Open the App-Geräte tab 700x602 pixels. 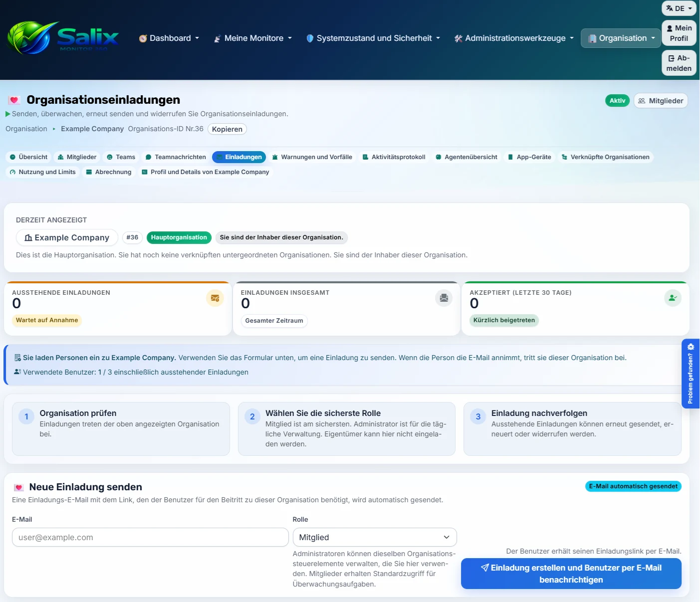529,157
